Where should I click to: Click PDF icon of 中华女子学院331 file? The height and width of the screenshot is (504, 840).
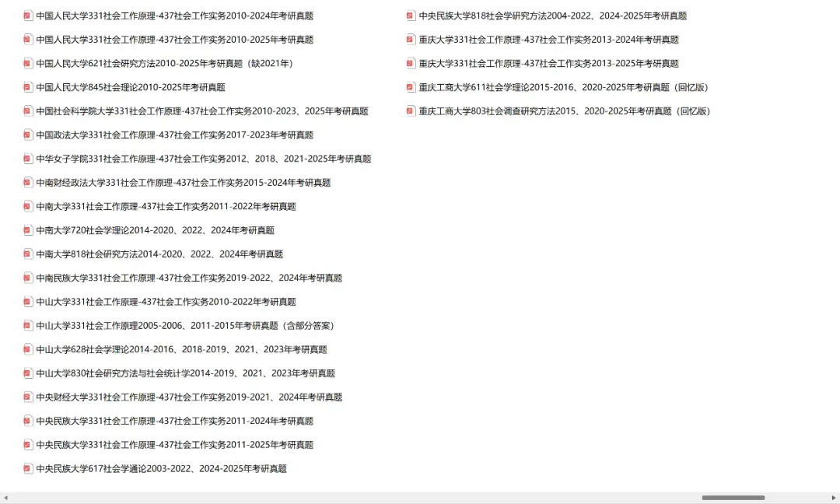pyautogui.click(x=28, y=159)
